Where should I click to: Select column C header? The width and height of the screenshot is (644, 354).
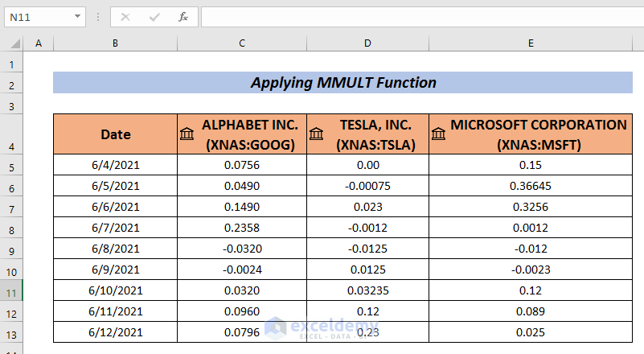[x=242, y=43]
